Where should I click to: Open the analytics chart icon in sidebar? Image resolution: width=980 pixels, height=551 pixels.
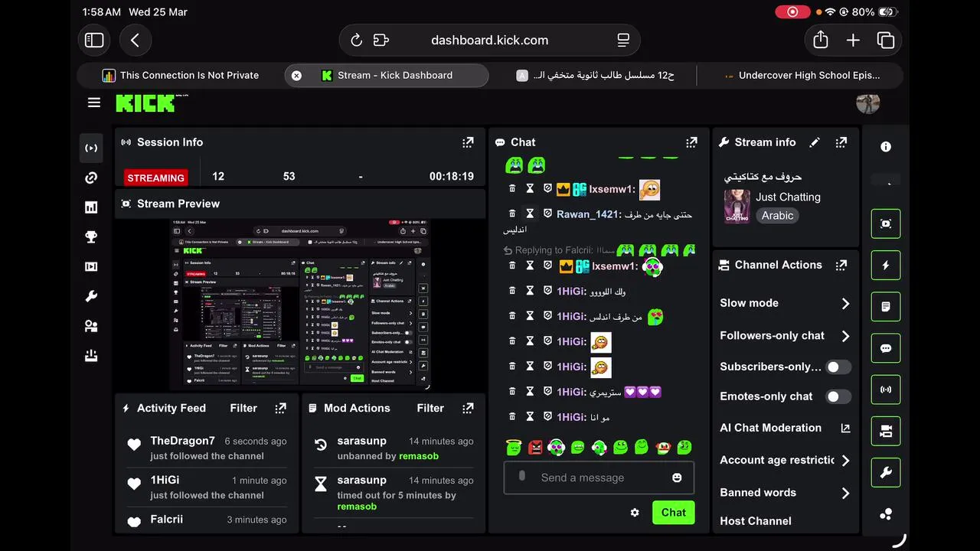(x=91, y=207)
